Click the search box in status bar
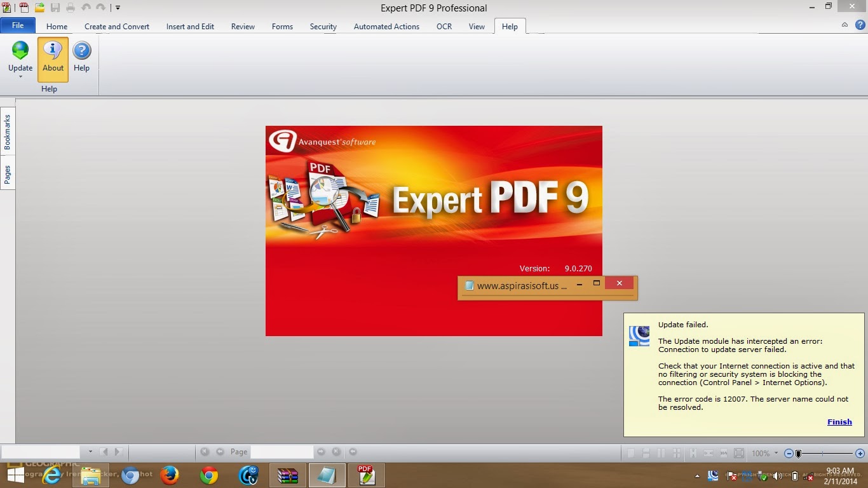Viewport: 868px width, 488px height. tap(41, 452)
